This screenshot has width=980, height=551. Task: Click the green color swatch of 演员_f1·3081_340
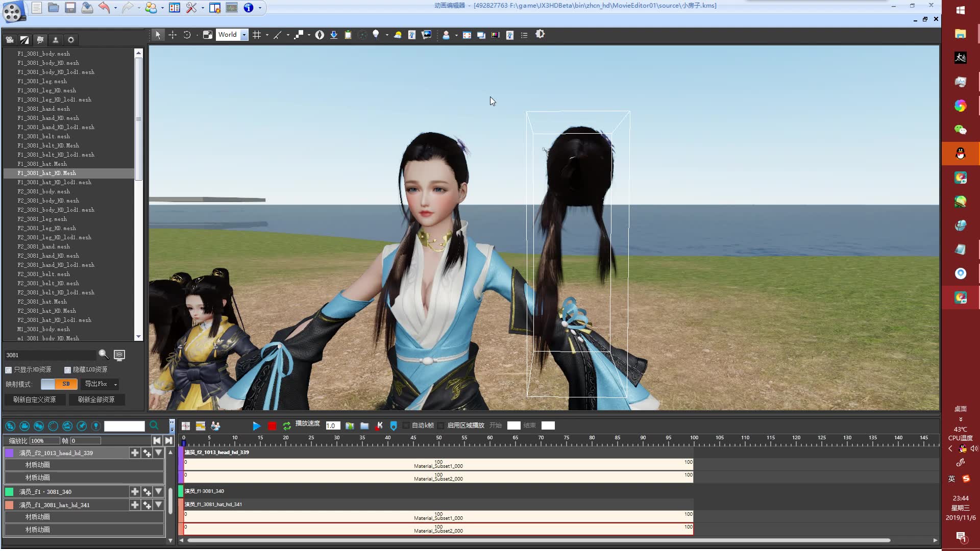click(9, 492)
